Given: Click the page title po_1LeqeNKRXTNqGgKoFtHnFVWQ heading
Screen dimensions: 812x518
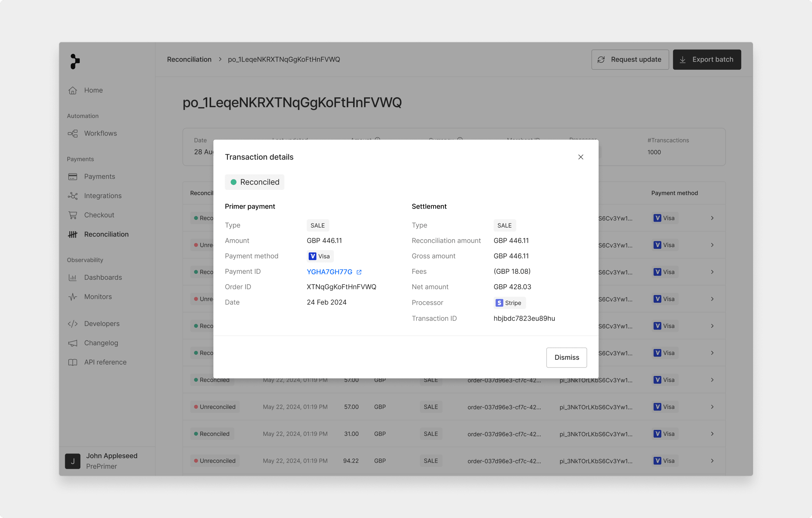Looking at the screenshot, I should [292, 103].
